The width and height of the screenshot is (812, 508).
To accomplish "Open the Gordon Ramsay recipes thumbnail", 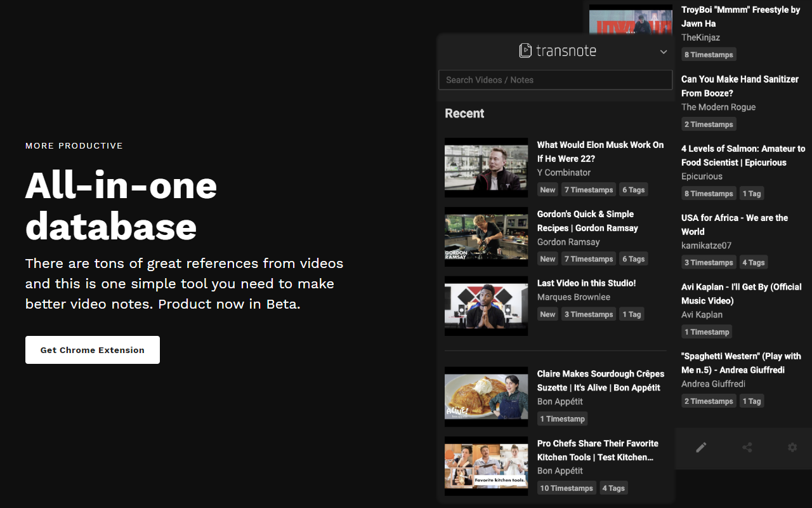I will click(486, 237).
